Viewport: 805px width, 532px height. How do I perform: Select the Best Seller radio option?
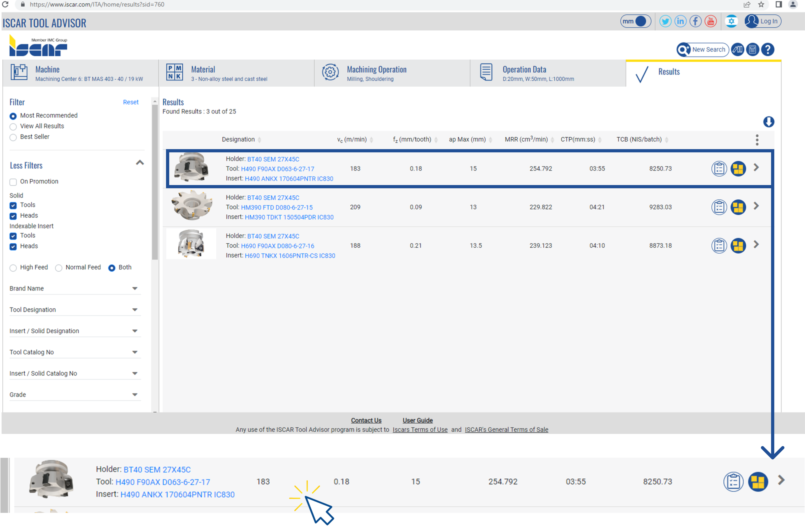click(x=13, y=137)
